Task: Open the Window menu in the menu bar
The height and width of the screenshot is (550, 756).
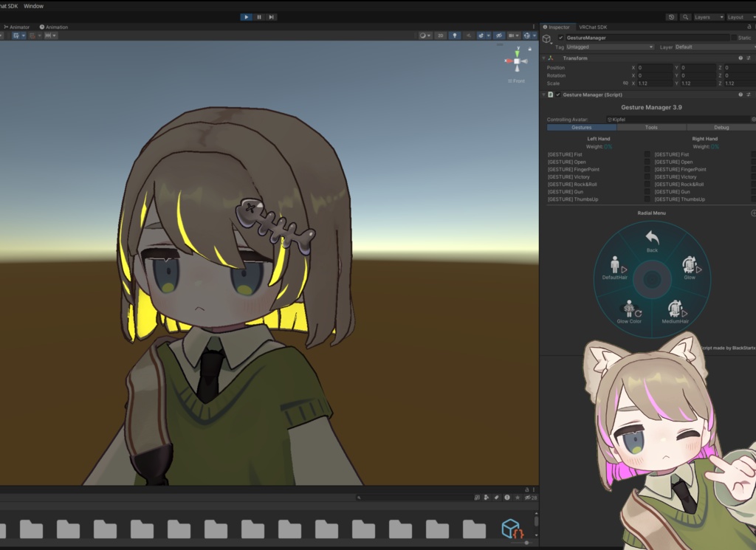Action: [33, 5]
